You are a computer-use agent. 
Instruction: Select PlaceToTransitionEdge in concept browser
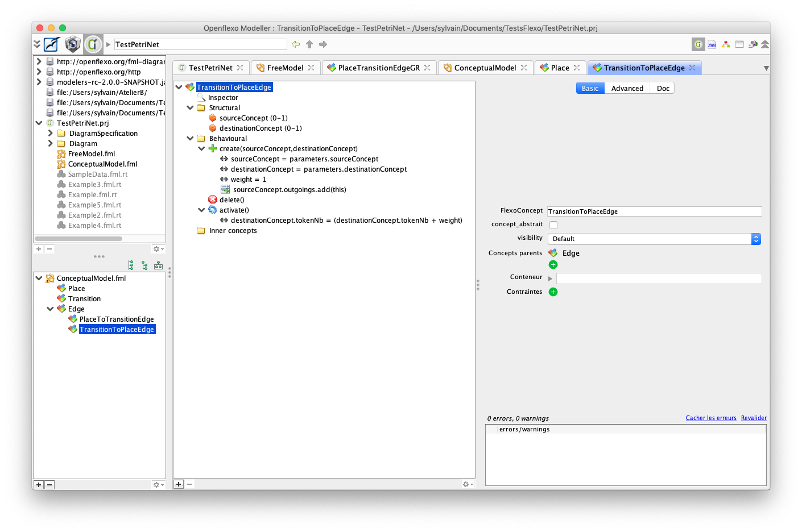point(117,319)
